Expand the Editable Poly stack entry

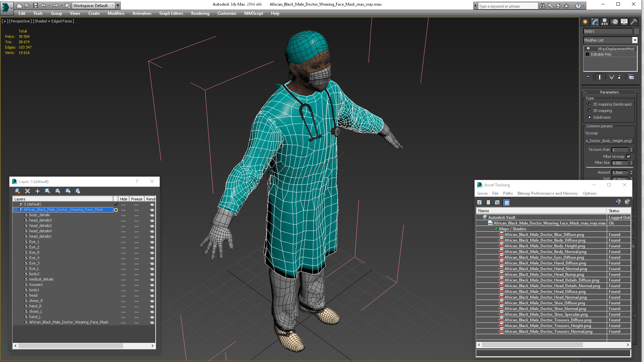(588, 54)
